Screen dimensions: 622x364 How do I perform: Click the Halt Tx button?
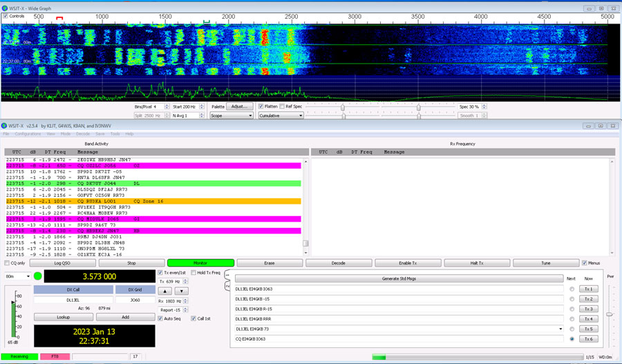(x=477, y=263)
